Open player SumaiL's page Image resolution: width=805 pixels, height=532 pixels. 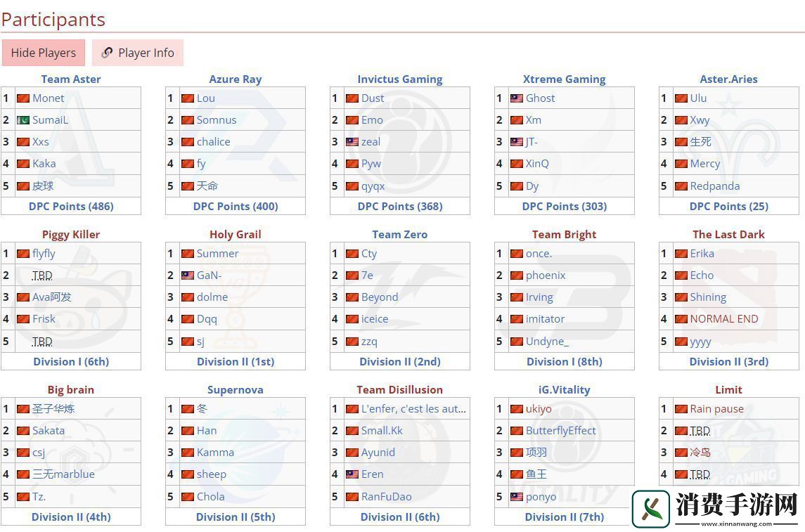(x=50, y=120)
